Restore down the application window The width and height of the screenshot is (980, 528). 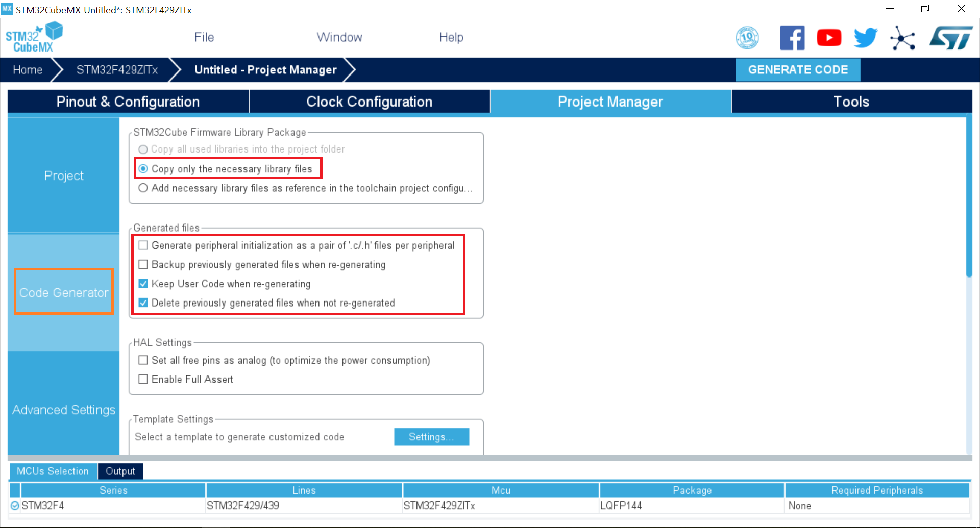pyautogui.click(x=925, y=9)
